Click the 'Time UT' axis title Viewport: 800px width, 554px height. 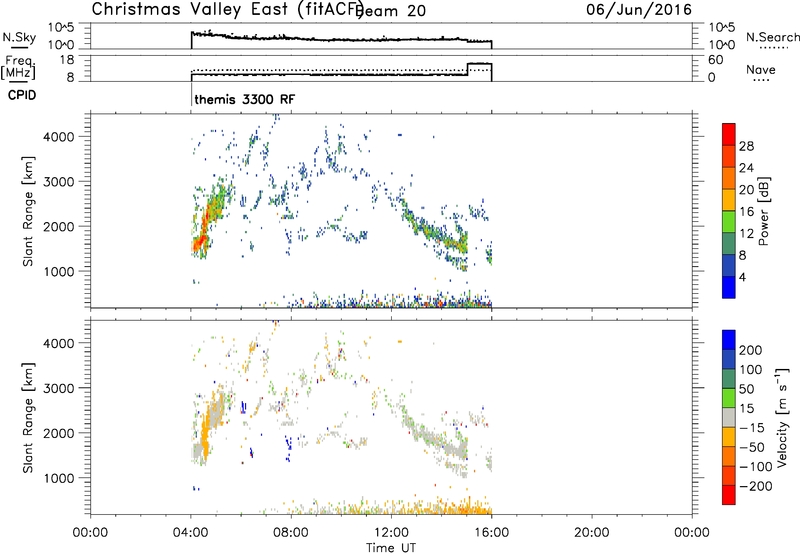coord(391,548)
